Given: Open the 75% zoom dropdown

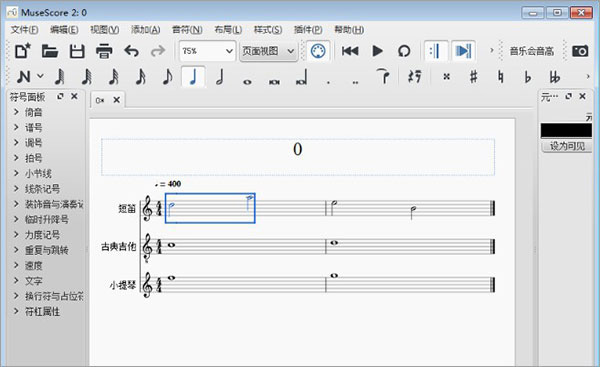Looking at the screenshot, I should point(207,51).
